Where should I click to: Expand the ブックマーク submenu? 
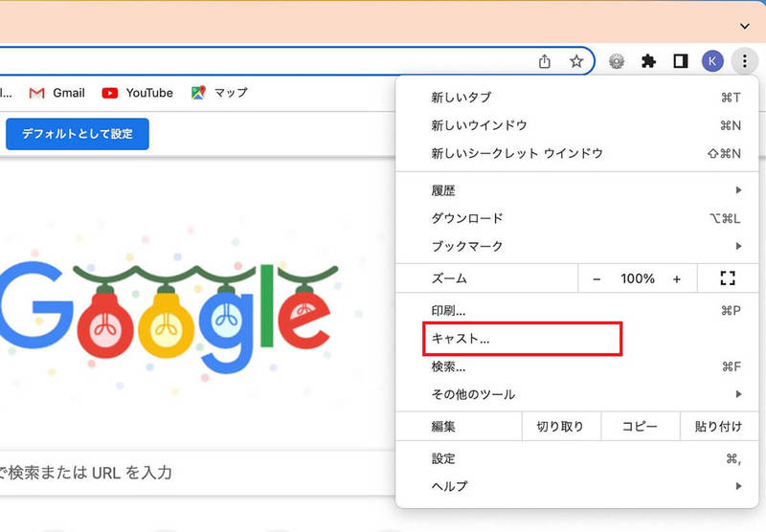577,246
